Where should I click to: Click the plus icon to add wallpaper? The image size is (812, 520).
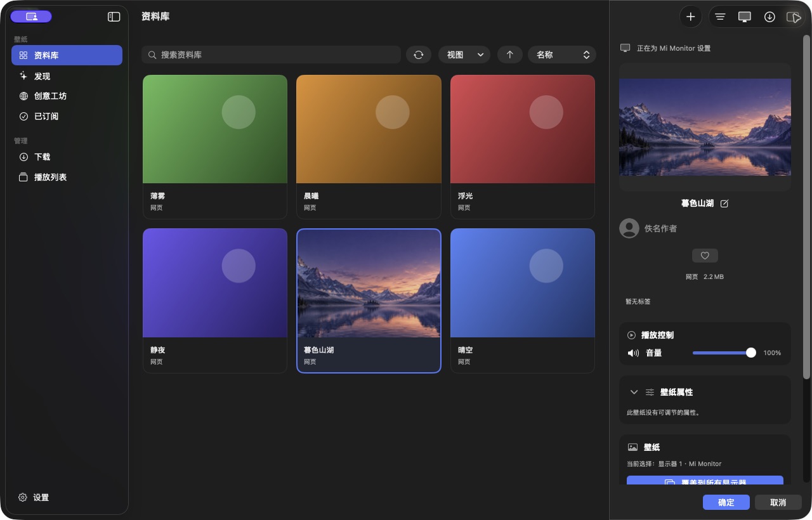tap(691, 17)
